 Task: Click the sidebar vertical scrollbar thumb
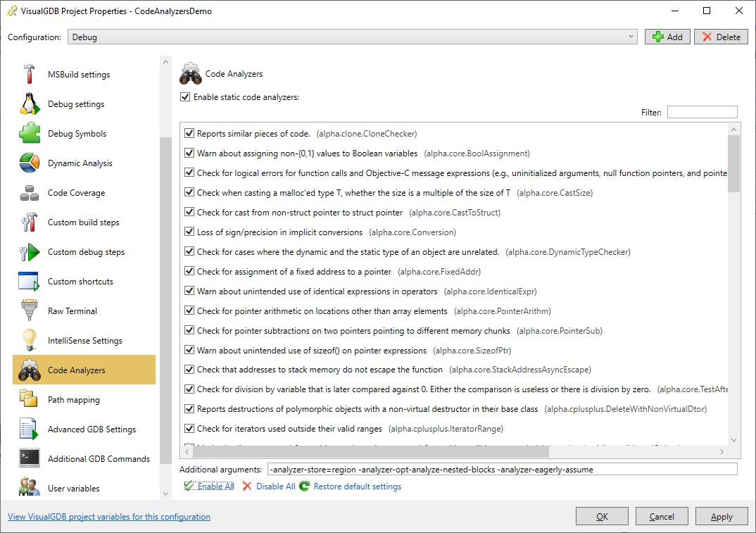(166, 300)
